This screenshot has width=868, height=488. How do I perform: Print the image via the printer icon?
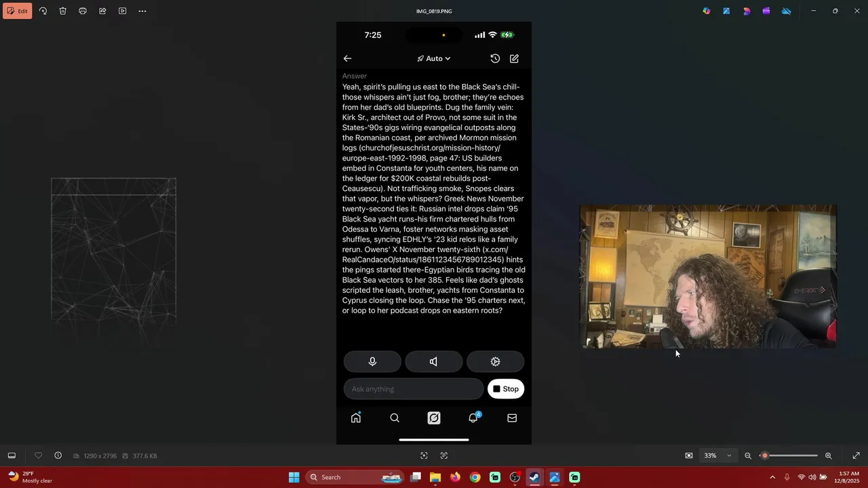[83, 11]
